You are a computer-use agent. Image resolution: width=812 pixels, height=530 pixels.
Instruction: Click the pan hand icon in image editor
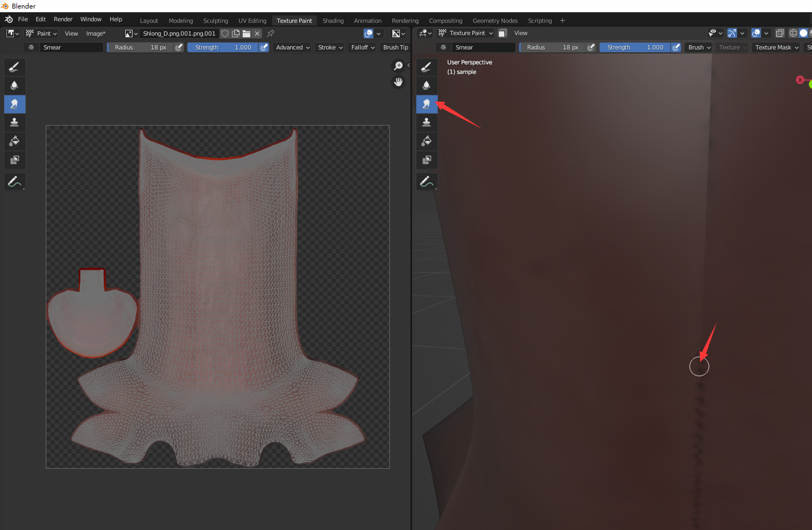coord(398,82)
